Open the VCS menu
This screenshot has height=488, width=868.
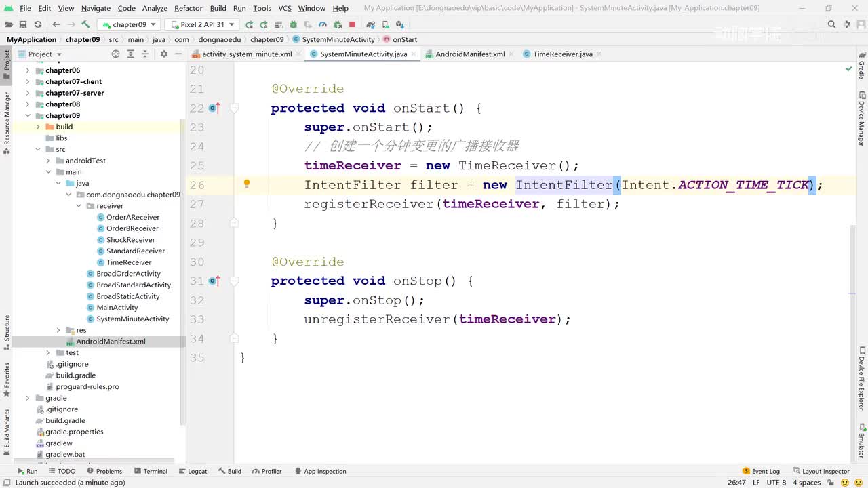click(x=285, y=8)
